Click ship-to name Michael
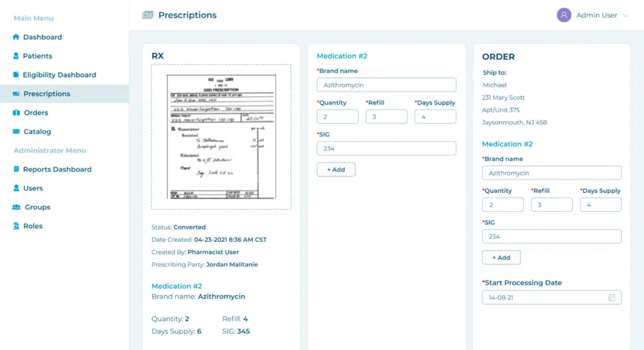The image size is (644, 350). point(494,85)
